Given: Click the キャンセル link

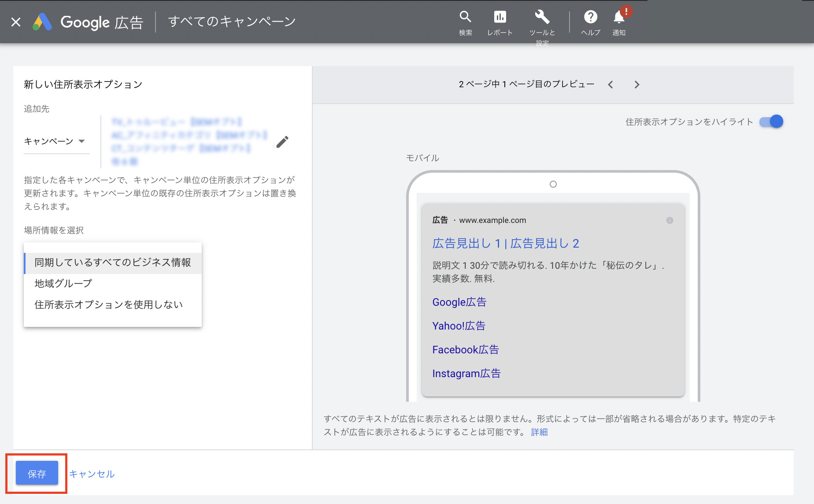Looking at the screenshot, I should (92, 474).
